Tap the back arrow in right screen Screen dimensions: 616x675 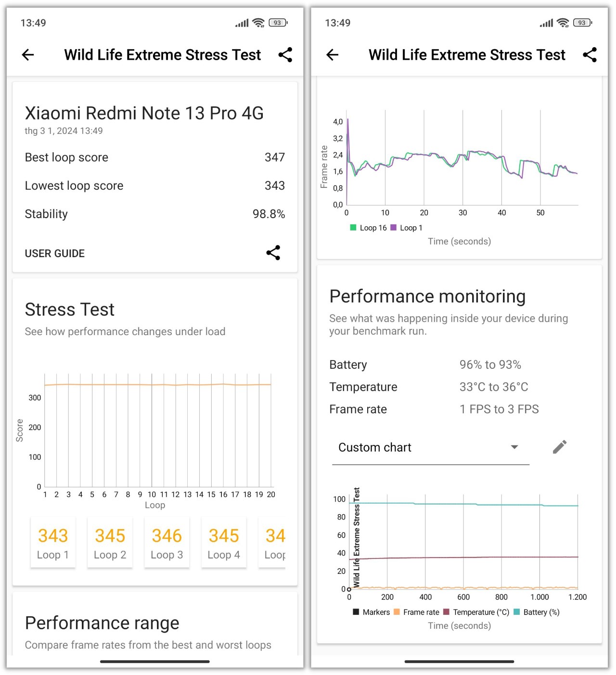pos(333,55)
